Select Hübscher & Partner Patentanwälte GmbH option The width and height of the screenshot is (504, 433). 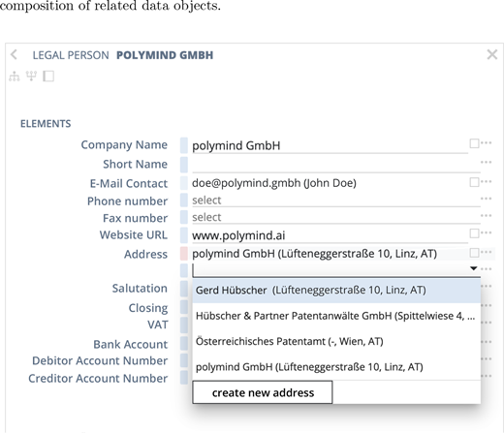336,316
